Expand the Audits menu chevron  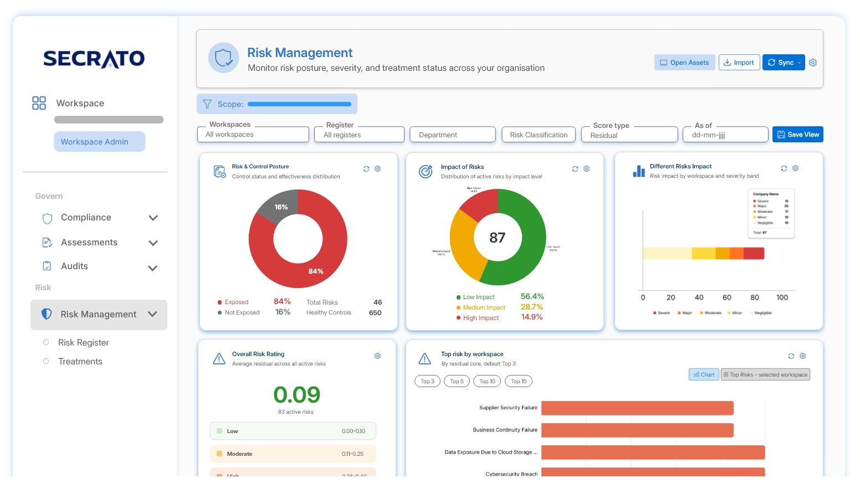(x=153, y=268)
